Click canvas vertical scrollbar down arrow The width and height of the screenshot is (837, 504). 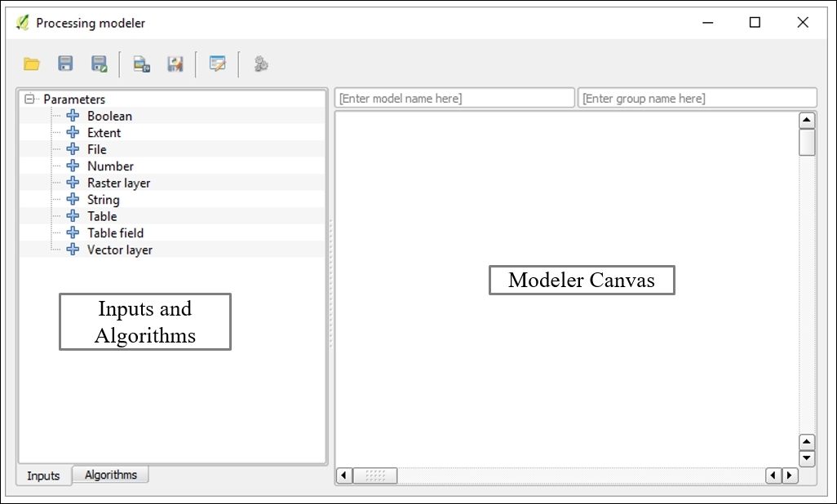(807, 458)
